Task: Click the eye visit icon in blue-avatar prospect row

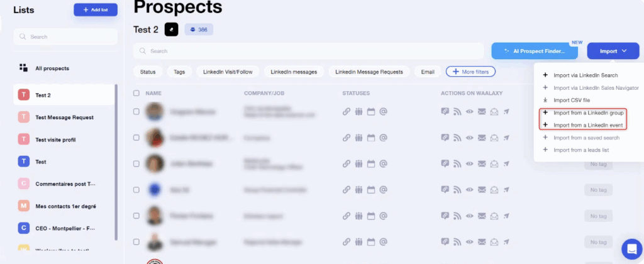Action: point(469,190)
